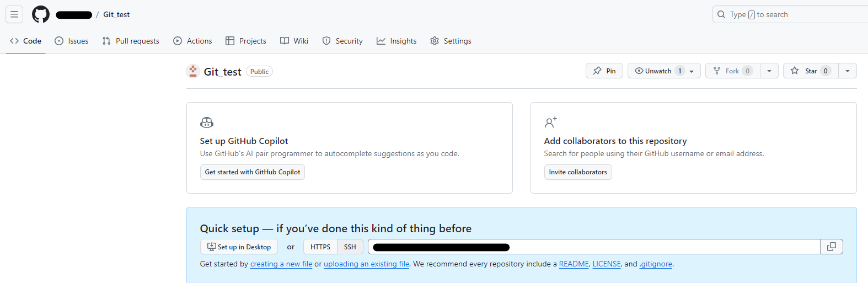Click Get started with GitHub Copilot
The height and width of the screenshot is (283, 868).
pos(253,172)
